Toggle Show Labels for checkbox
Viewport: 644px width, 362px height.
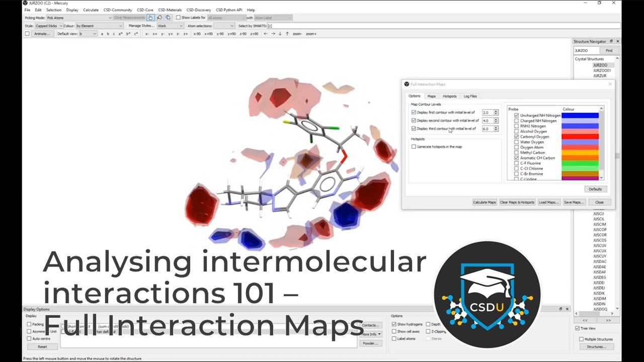[x=178, y=18]
